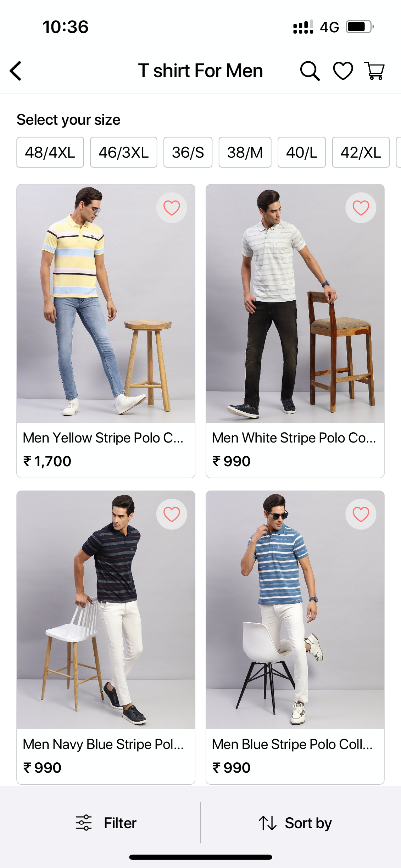401x868 pixels.
Task: Select size 46/3XL chip
Action: pyautogui.click(x=124, y=152)
